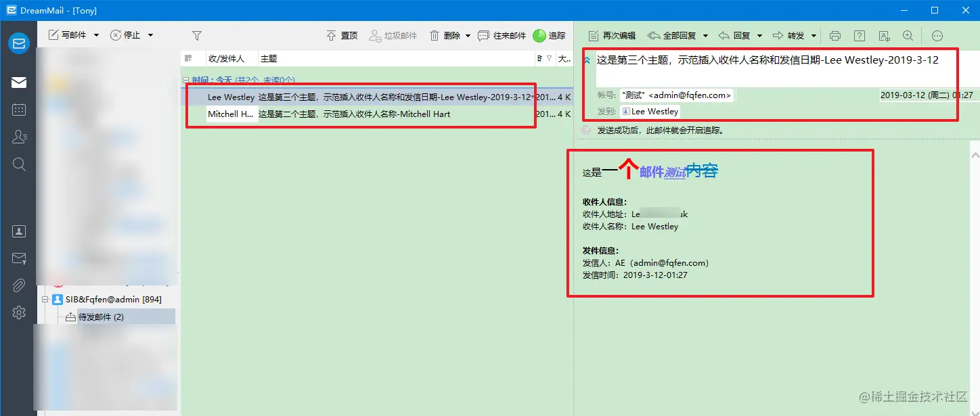
Task: Click the flag column header icon
Action: coord(188,59)
